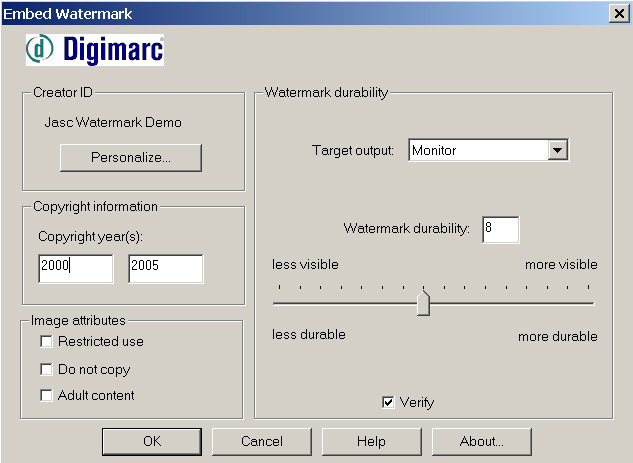Enable the Restricted use checkbox
Screen dimensions: 633x463
[x=46, y=342]
